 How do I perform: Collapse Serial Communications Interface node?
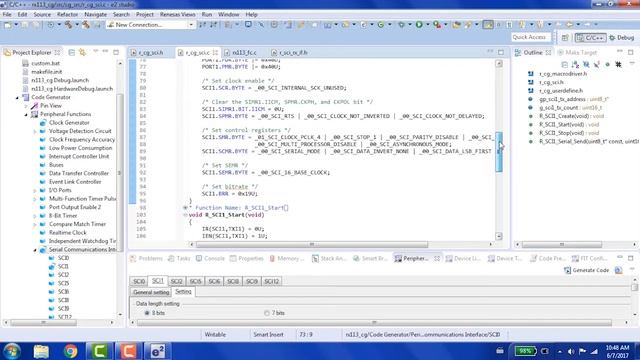[35, 250]
